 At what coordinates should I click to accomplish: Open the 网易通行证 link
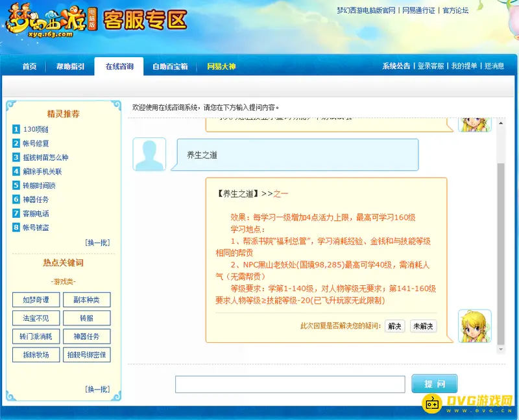point(418,10)
